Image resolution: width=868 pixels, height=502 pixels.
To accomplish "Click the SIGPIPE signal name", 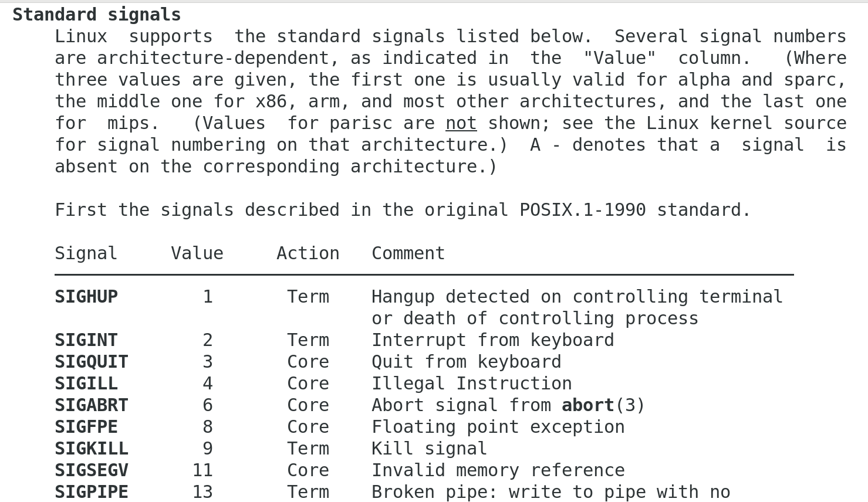I will tap(92, 492).
